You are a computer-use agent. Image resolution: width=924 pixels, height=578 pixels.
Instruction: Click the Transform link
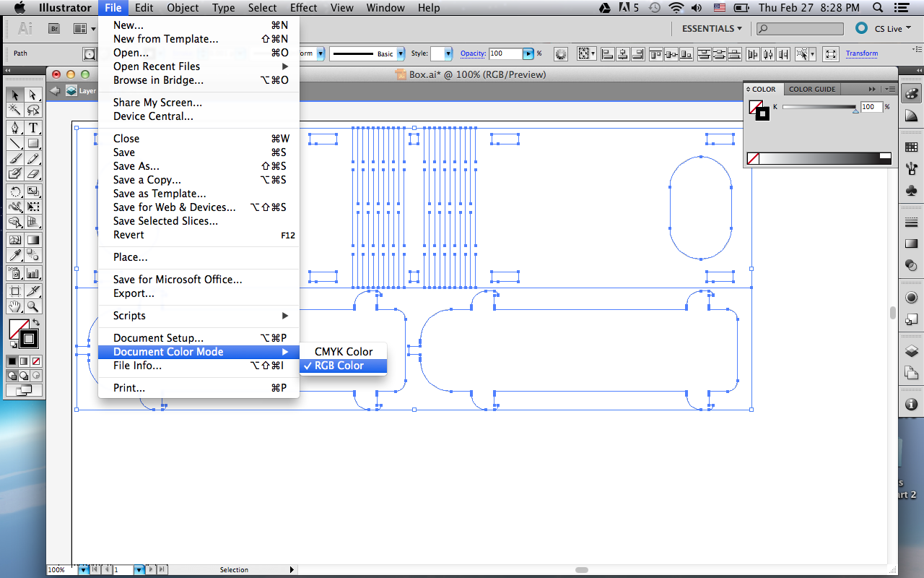pos(862,54)
